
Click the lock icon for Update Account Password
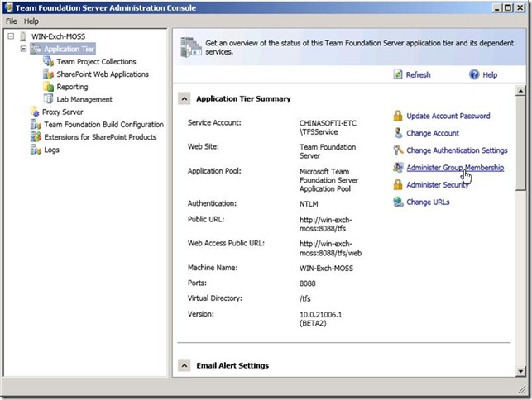(398, 116)
